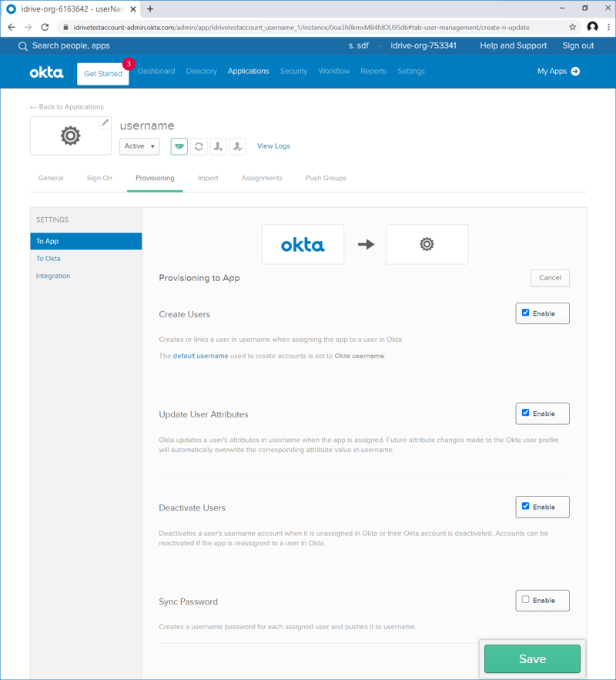
Task: Open the Active status dropdown
Action: 139,146
